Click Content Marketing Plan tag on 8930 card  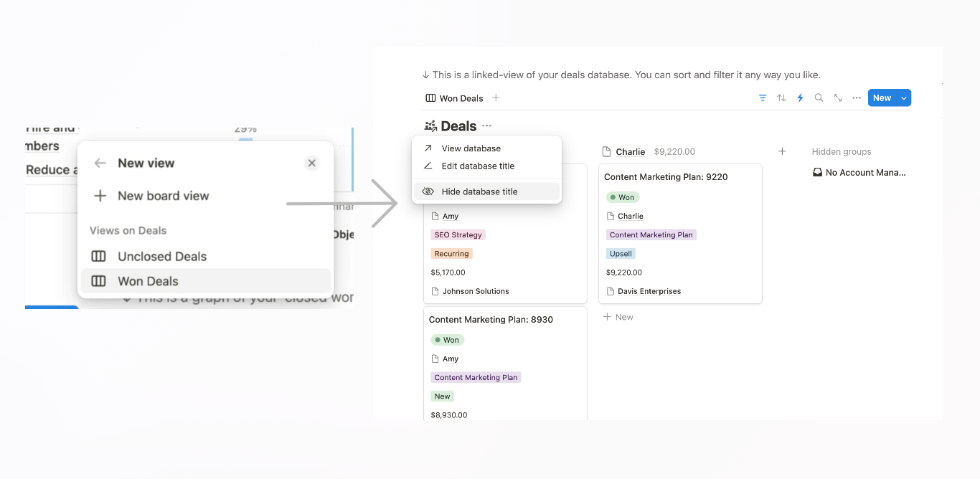(x=476, y=378)
